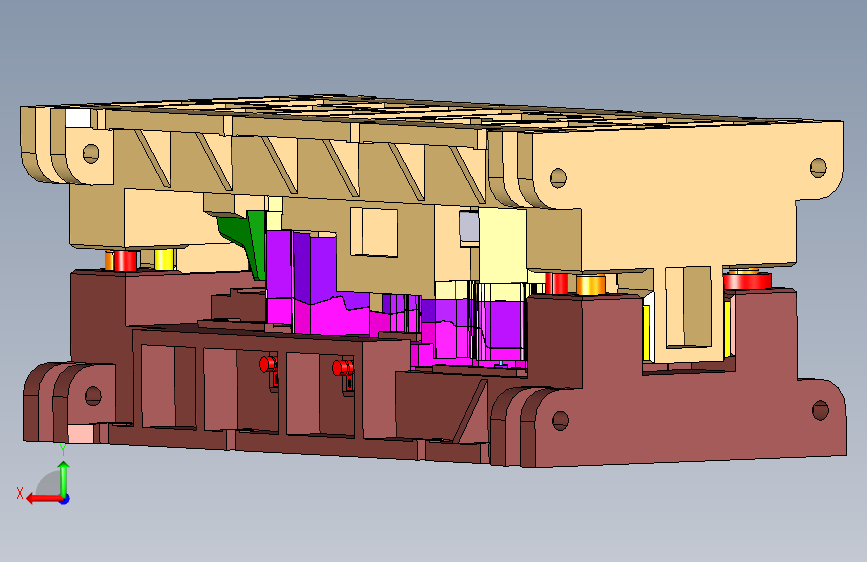The image size is (867, 562).
Task: Click the hole on the lower-left base lug
Action: 93,396
